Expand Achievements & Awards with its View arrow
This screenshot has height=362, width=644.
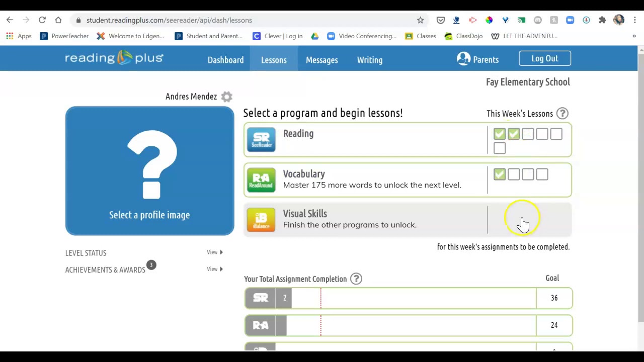pyautogui.click(x=215, y=269)
